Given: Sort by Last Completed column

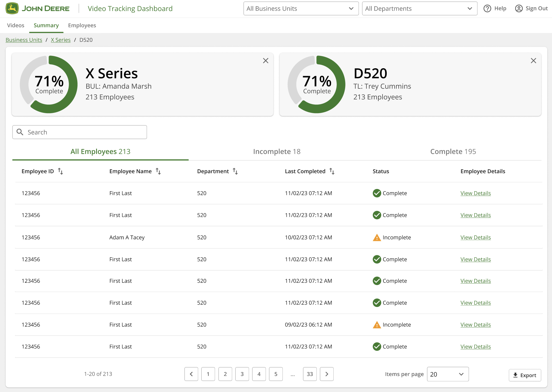Looking at the screenshot, I should pyautogui.click(x=332, y=171).
